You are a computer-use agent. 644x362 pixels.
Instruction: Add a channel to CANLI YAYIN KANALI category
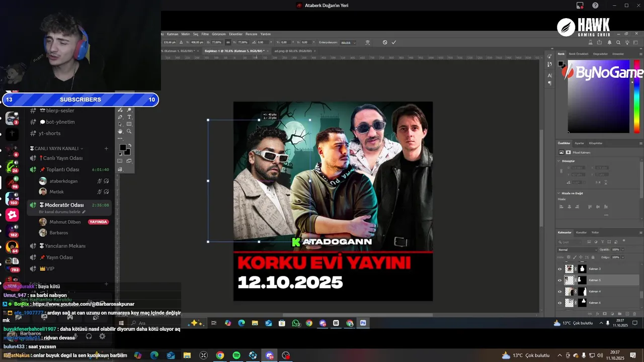(x=106, y=148)
